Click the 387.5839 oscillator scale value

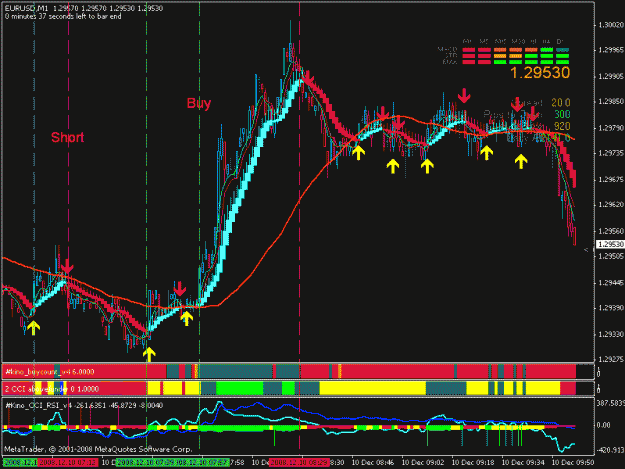click(x=611, y=404)
